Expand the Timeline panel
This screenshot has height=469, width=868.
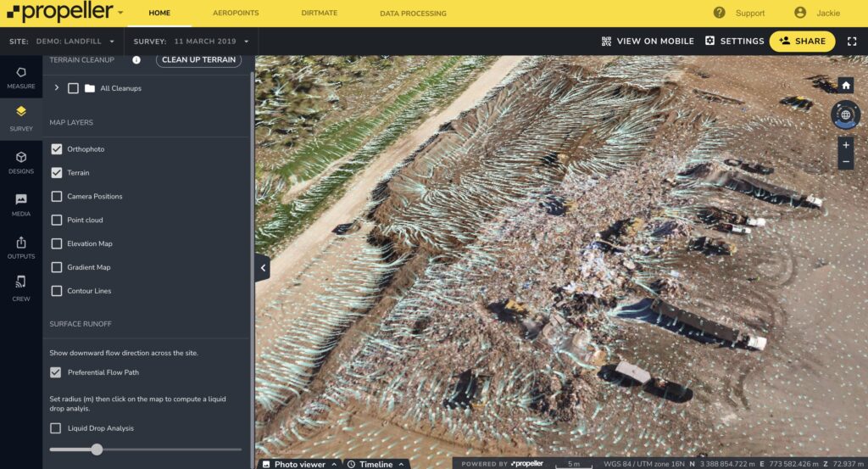[x=401, y=465]
